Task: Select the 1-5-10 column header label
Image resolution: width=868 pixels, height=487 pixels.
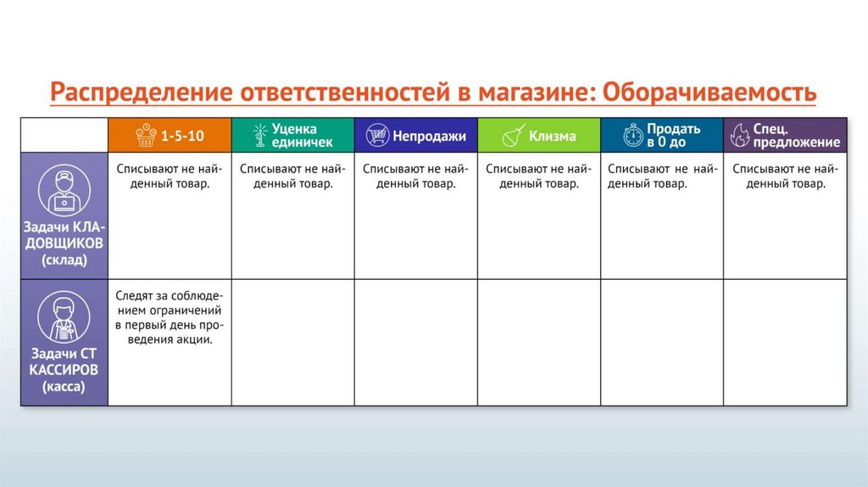Action: (182, 136)
